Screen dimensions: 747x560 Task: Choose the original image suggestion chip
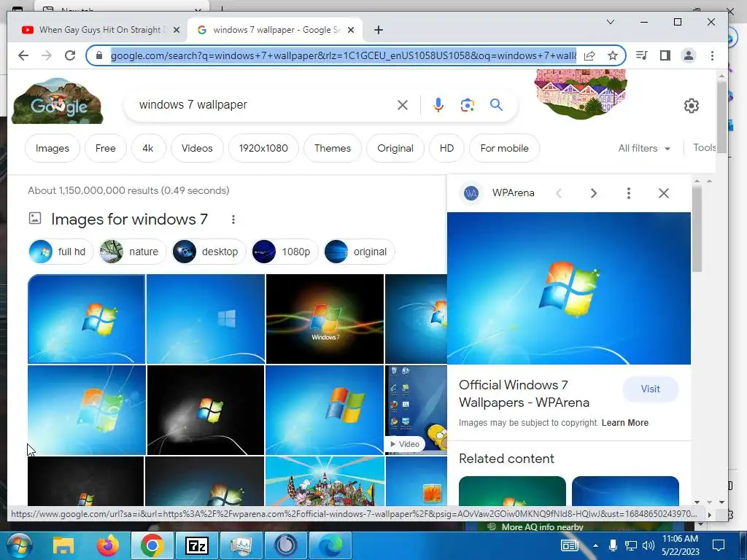click(x=359, y=252)
